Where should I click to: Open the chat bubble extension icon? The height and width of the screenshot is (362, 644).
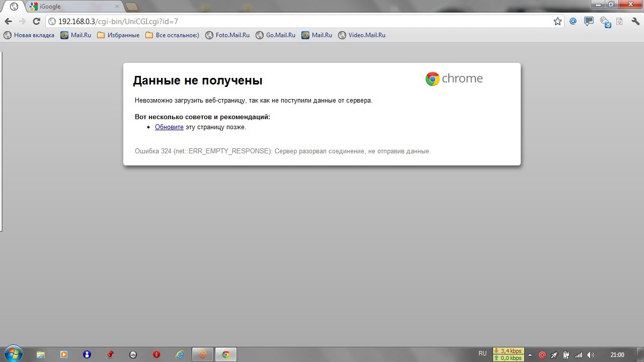(x=589, y=22)
